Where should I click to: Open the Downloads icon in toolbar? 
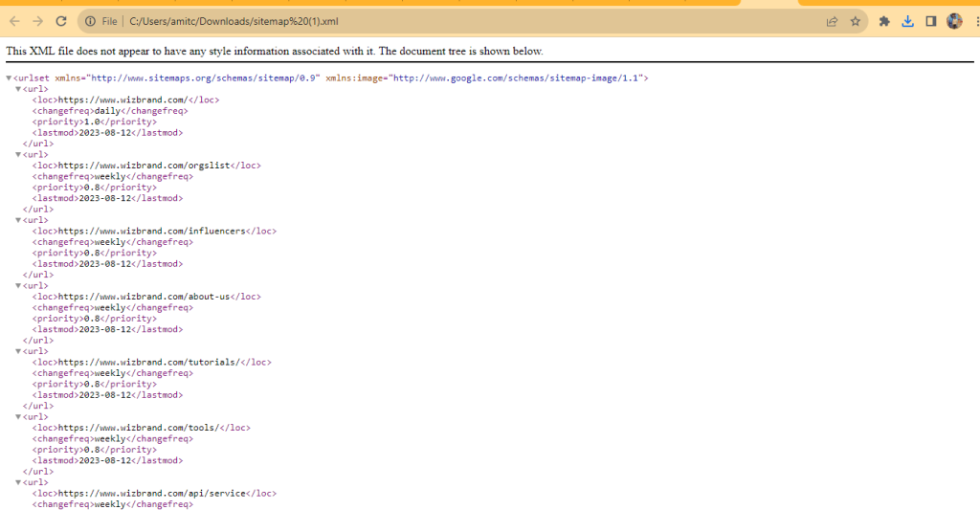pos(908,21)
